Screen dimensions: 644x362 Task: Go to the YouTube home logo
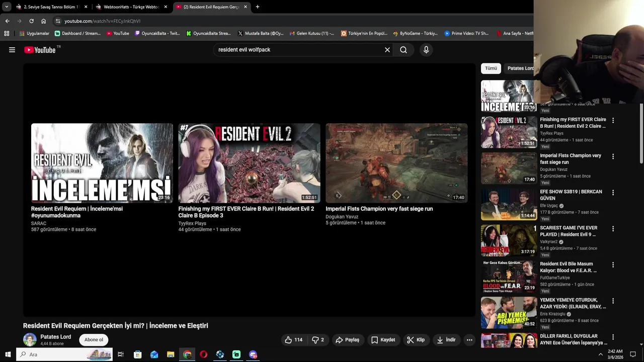(40, 50)
